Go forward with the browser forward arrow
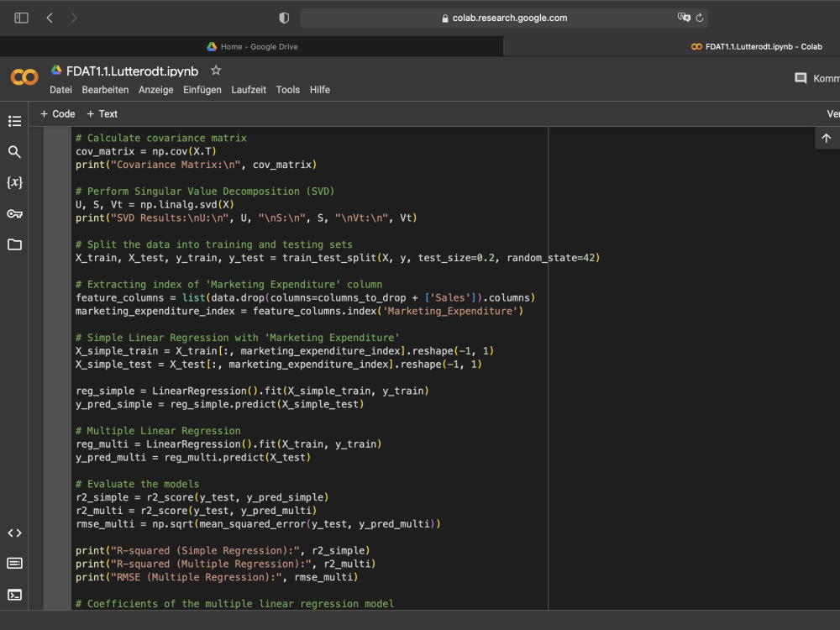This screenshot has width=840, height=630. [74, 18]
